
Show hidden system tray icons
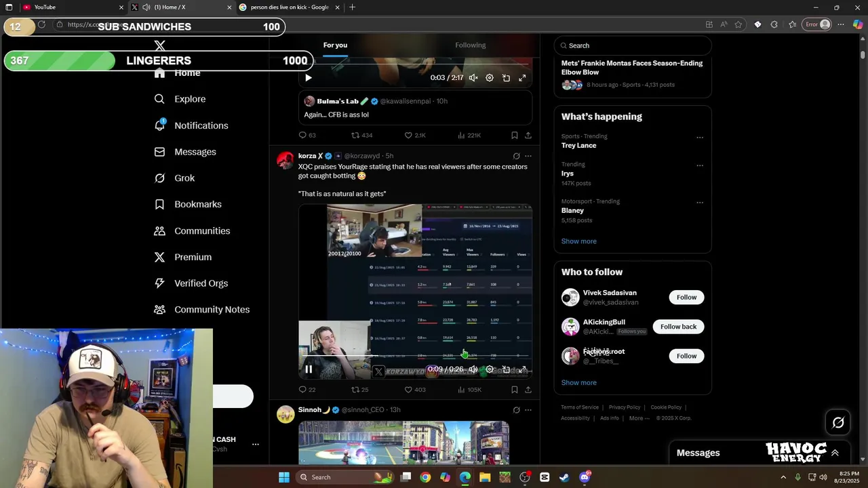pos(783,477)
